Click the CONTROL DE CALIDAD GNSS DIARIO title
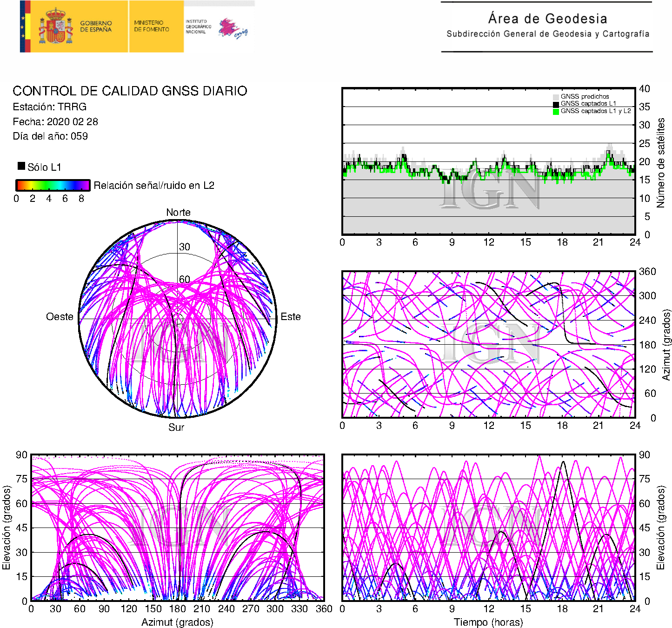The width and height of the screenshot is (672, 628). tap(130, 91)
